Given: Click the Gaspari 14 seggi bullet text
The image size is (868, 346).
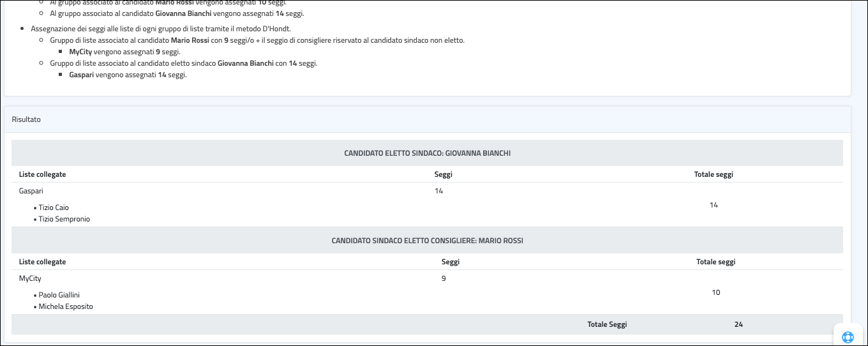Looking at the screenshot, I should [128, 75].
